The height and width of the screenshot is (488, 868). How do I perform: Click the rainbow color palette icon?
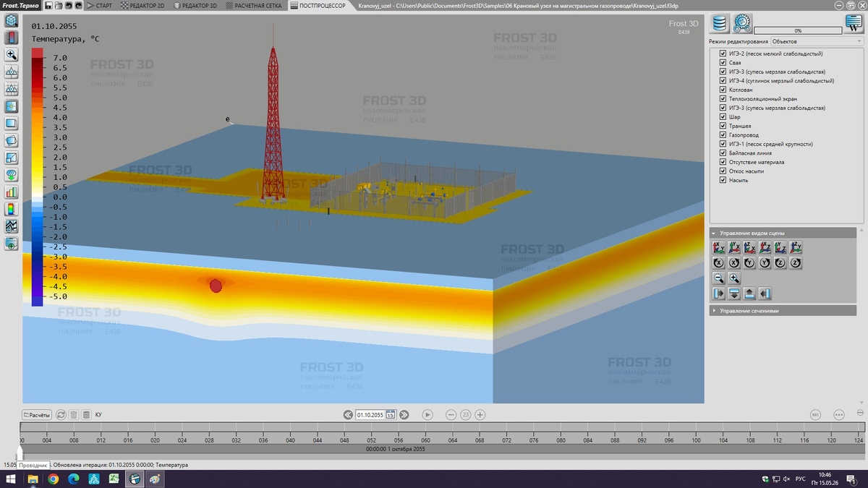(x=12, y=209)
